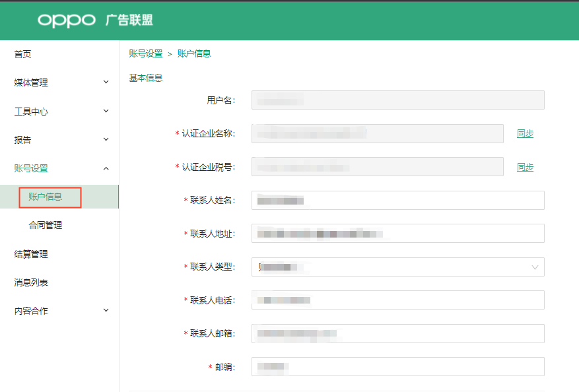Expand the 工具中心 chevron arrow
The image size is (579, 392).
[x=106, y=111]
